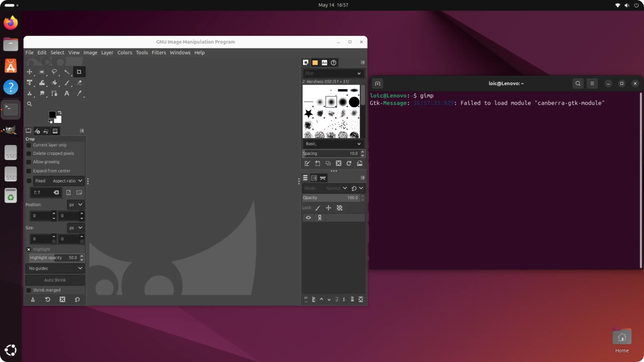Clear the 1:1 aspect ratio entry
Screen dimensions: 644x362
point(56,193)
